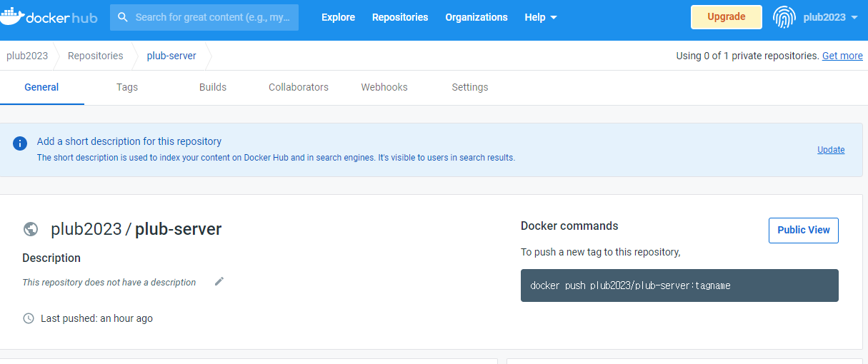Expand the Help dropdown menu
Image resolution: width=868 pixels, height=364 pixels.
click(x=541, y=17)
